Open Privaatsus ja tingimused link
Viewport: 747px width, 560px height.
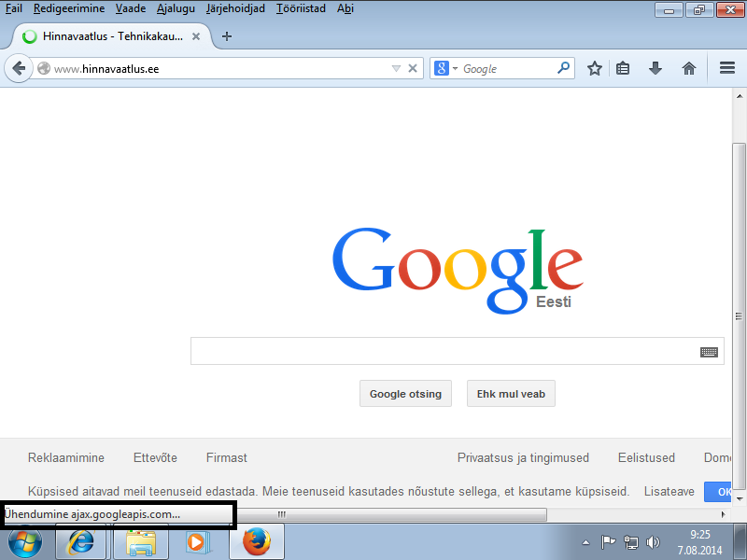(x=523, y=457)
